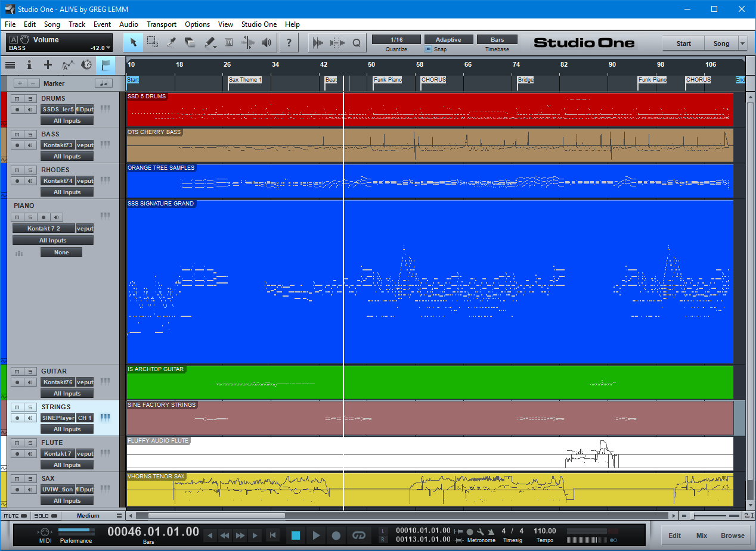Image resolution: width=756 pixels, height=551 pixels.
Task: Open the Mix console
Action: [702, 536]
